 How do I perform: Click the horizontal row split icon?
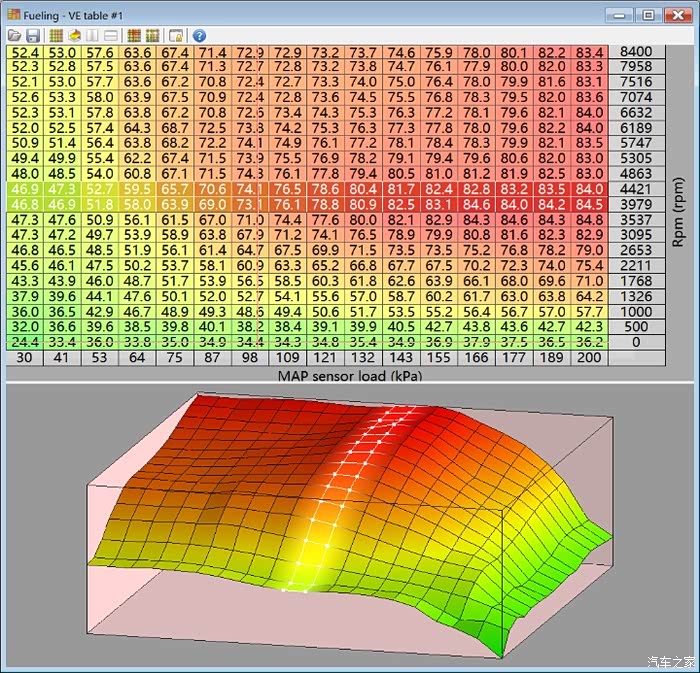(111, 35)
